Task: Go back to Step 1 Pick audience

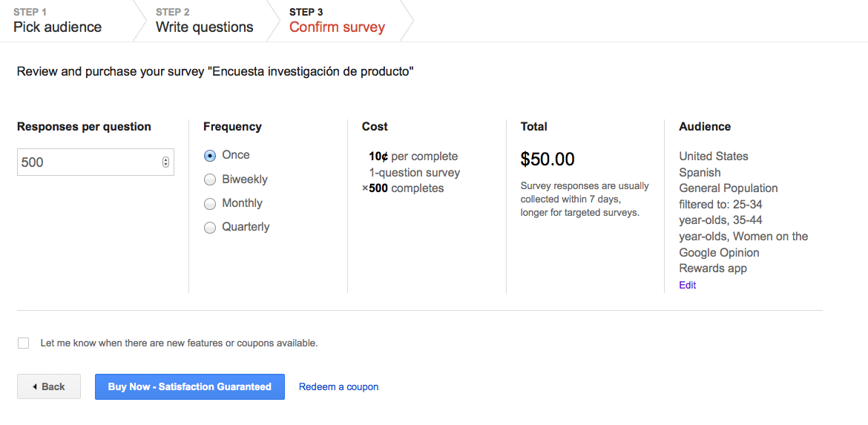Action: click(x=58, y=21)
